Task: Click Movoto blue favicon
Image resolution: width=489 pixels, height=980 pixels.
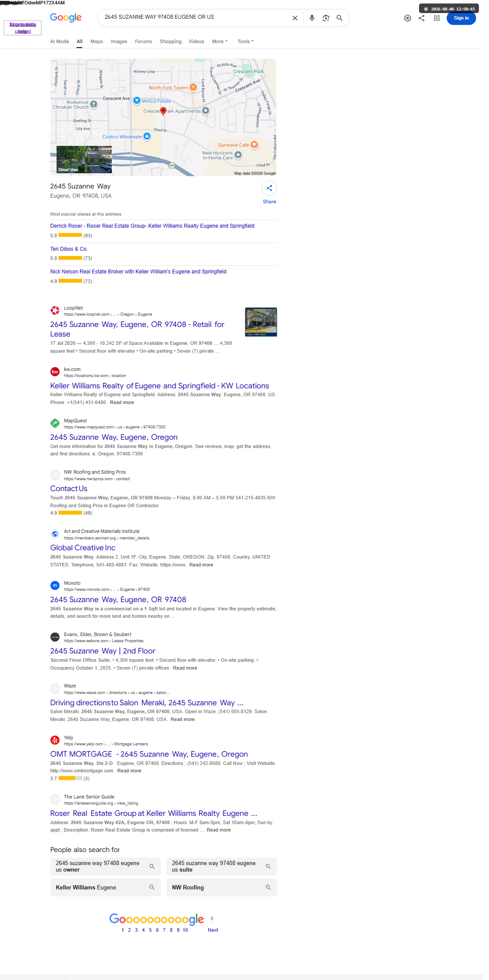Action: point(55,586)
